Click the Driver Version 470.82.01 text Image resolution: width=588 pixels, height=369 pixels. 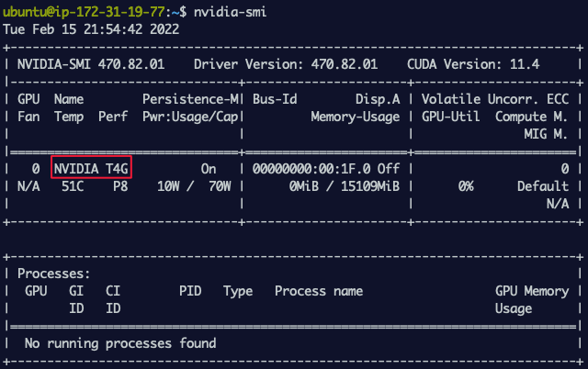pyautogui.click(x=286, y=64)
